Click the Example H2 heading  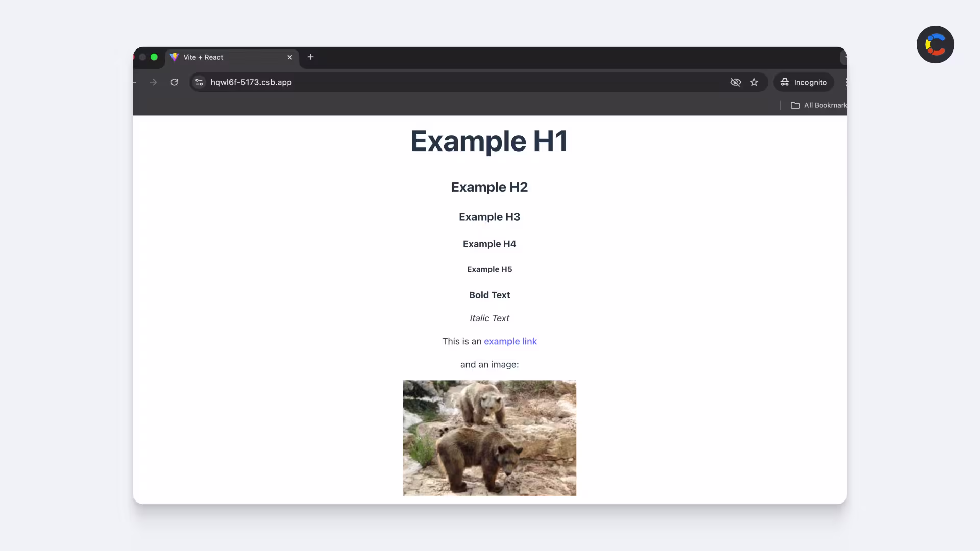click(489, 187)
